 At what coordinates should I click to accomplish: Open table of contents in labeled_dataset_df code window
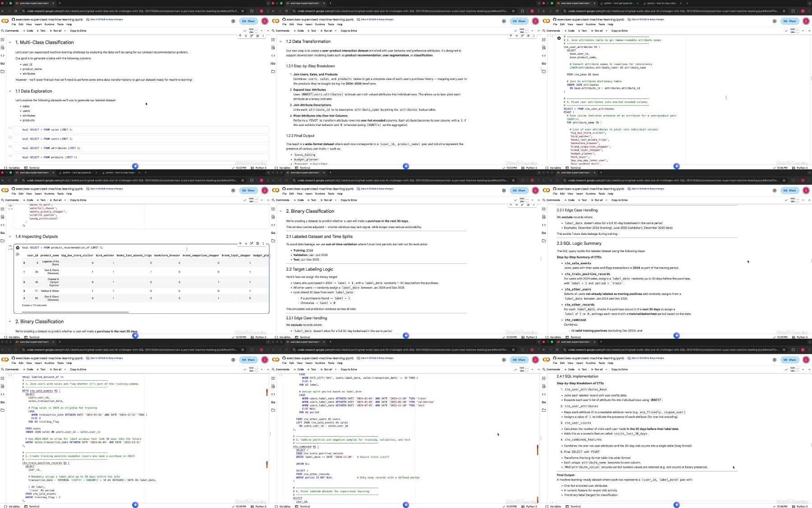(3, 378)
